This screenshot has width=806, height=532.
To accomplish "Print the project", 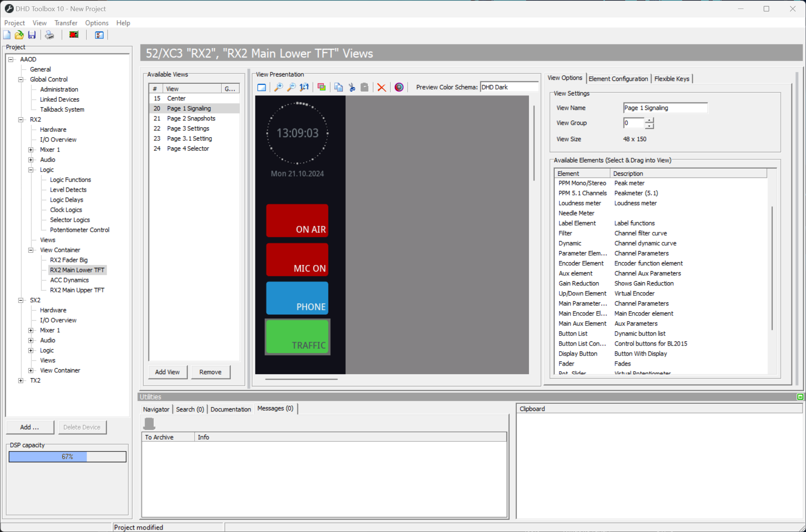I will (x=49, y=35).
